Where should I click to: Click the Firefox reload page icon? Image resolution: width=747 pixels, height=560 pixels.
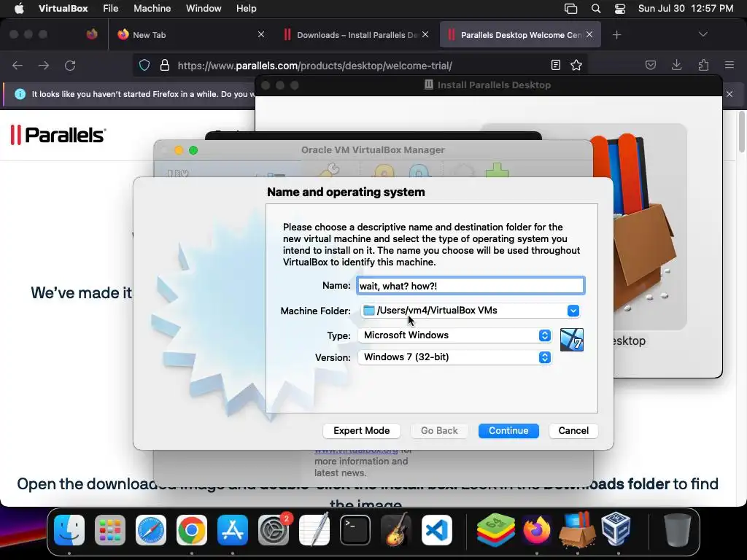(x=70, y=65)
